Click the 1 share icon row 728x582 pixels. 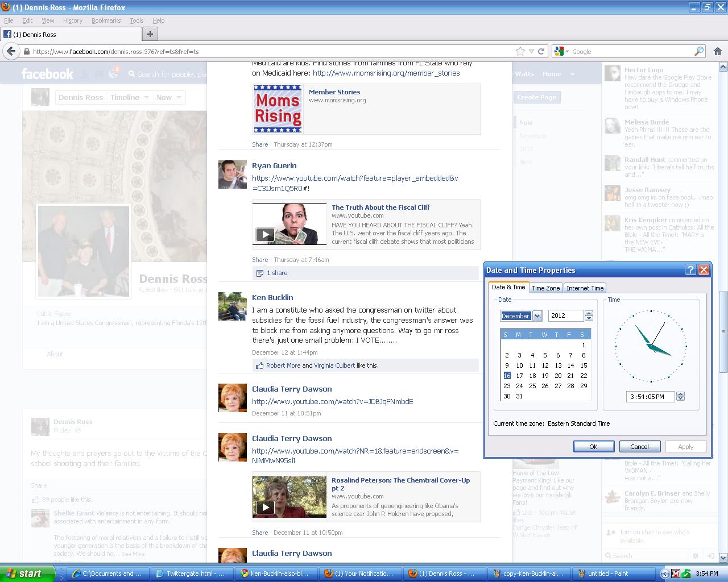point(365,273)
